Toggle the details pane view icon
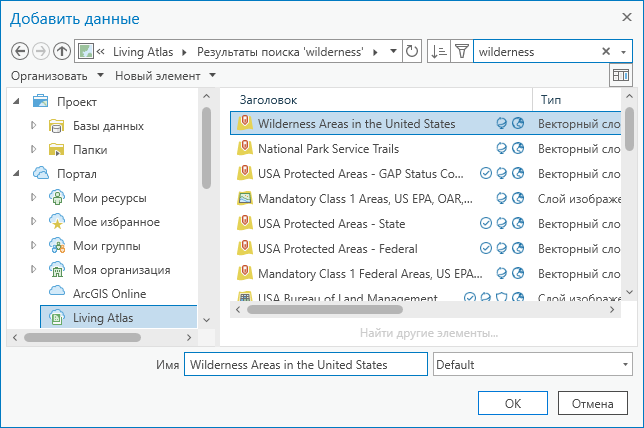 (x=621, y=76)
